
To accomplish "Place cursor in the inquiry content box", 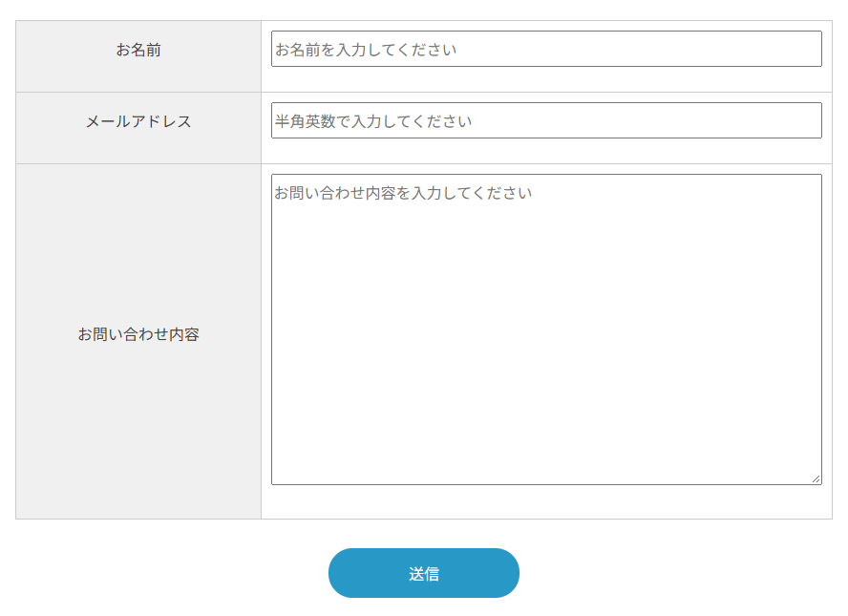I will point(546,329).
